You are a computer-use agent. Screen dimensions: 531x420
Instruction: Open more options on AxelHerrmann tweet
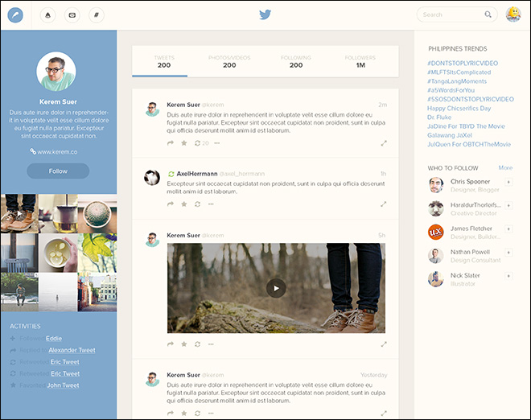pos(211,204)
